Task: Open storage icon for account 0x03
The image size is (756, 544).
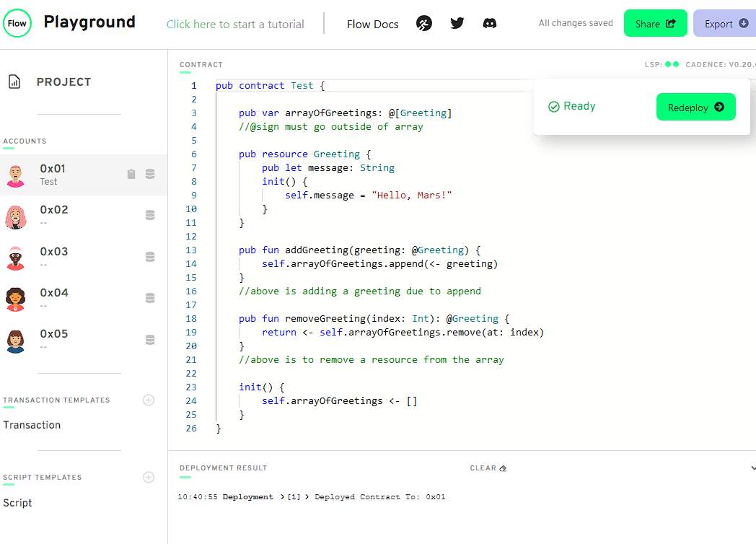Action: point(150,257)
